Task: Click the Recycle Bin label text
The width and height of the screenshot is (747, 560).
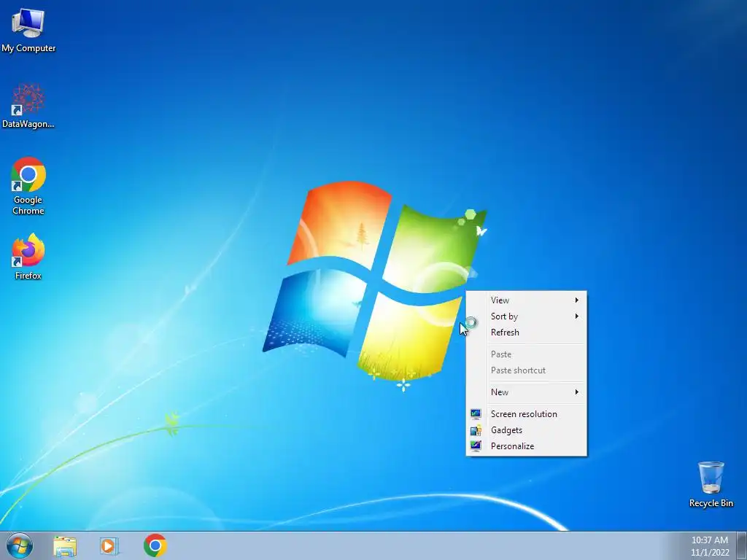Action: click(711, 503)
